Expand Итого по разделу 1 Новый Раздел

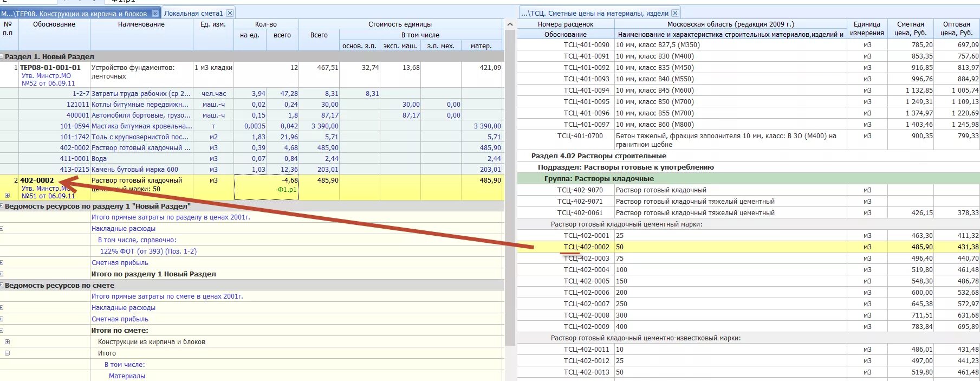[2, 274]
